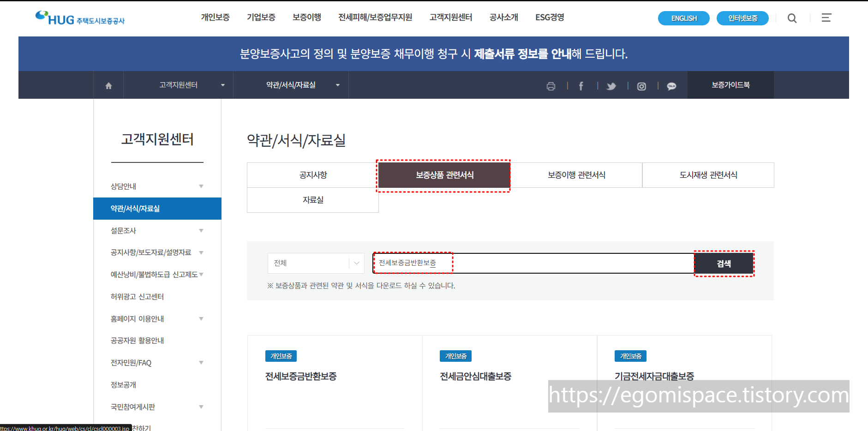Viewport: 868px width, 431px height.
Task: Open 보증이행 main menu
Action: 306,18
